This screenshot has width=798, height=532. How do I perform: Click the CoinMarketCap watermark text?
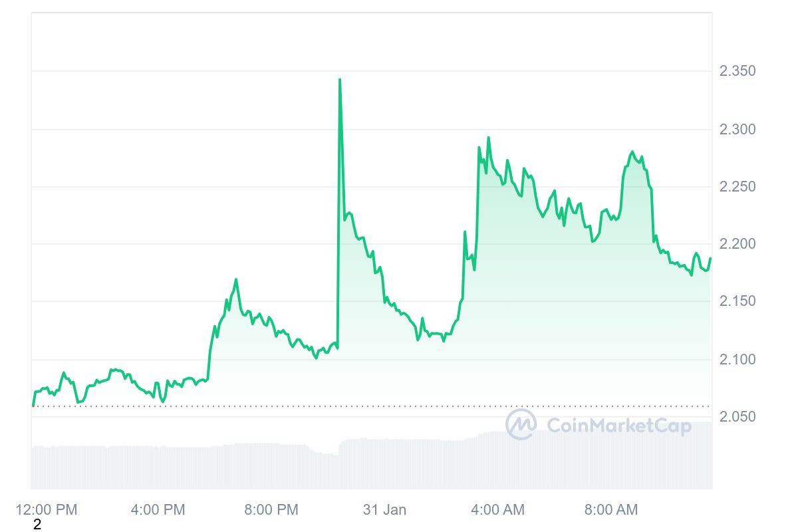(x=618, y=426)
